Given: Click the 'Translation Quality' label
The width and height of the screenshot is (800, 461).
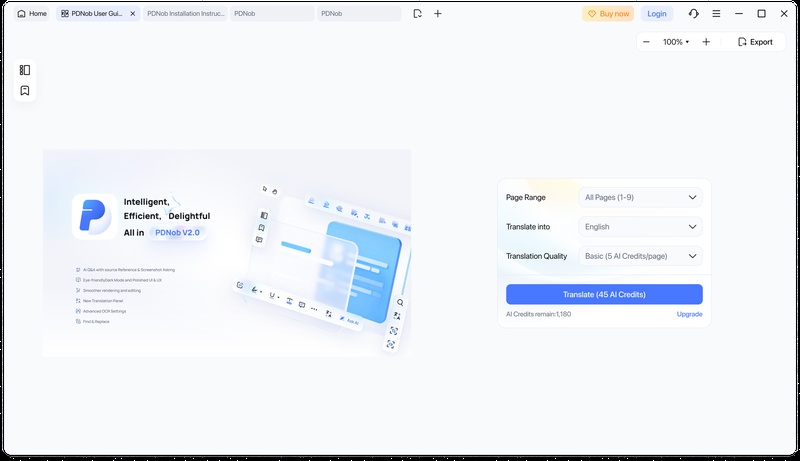Looking at the screenshot, I should coord(536,256).
